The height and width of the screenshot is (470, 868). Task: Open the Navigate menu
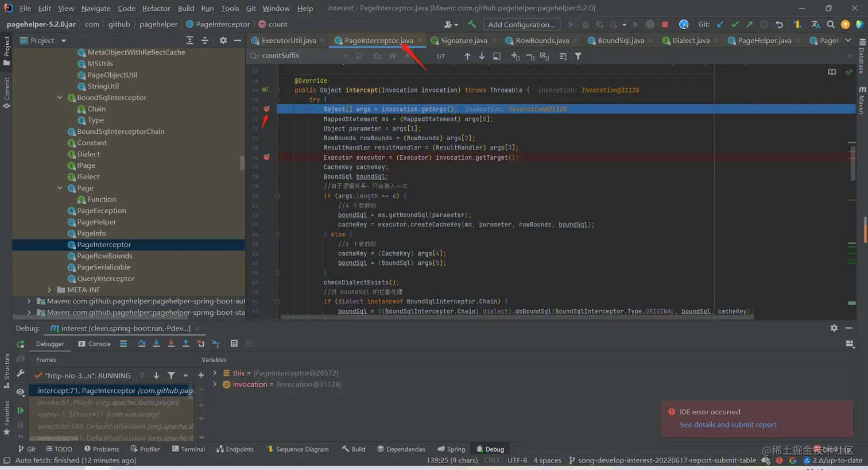point(96,8)
